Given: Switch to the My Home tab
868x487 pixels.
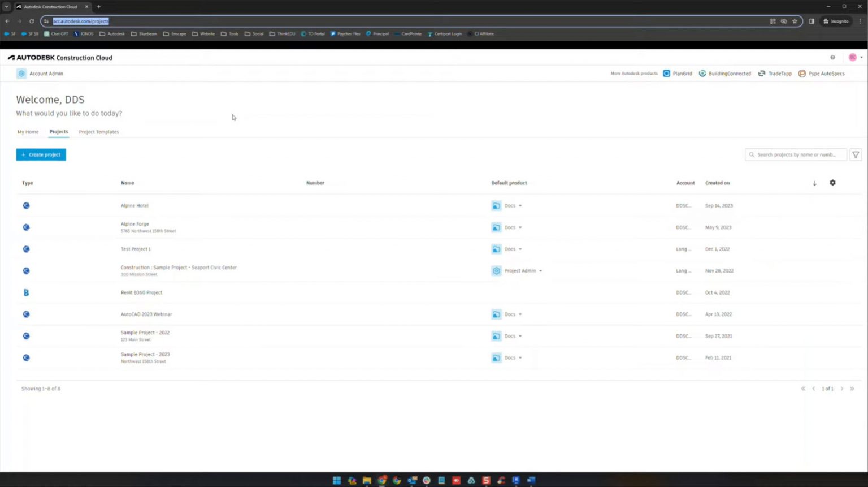Looking at the screenshot, I should pyautogui.click(x=28, y=132).
